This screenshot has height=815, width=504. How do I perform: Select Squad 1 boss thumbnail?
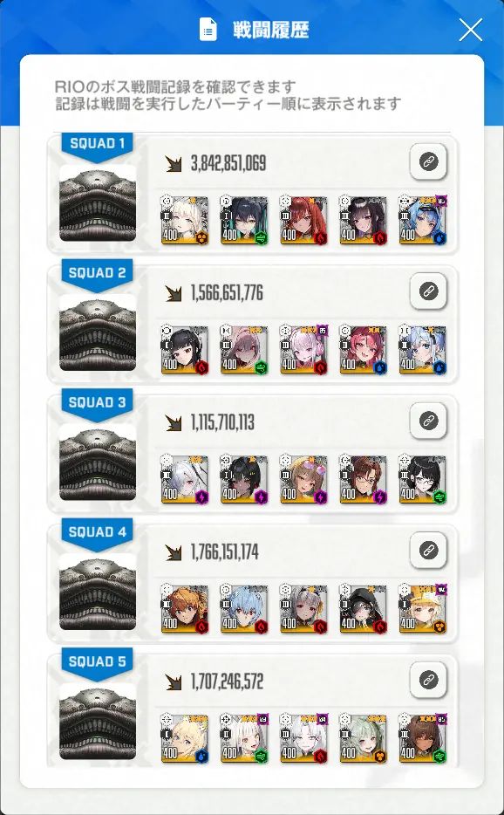pos(98,203)
